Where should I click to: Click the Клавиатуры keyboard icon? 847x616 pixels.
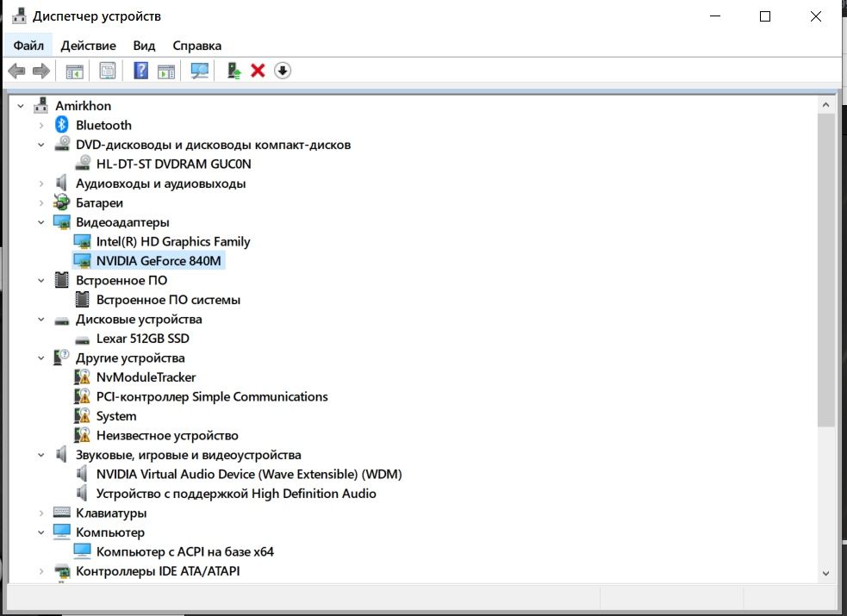[x=61, y=513]
